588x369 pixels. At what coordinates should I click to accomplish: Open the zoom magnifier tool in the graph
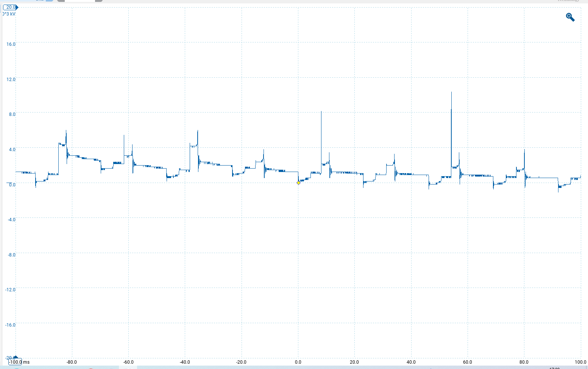(570, 17)
